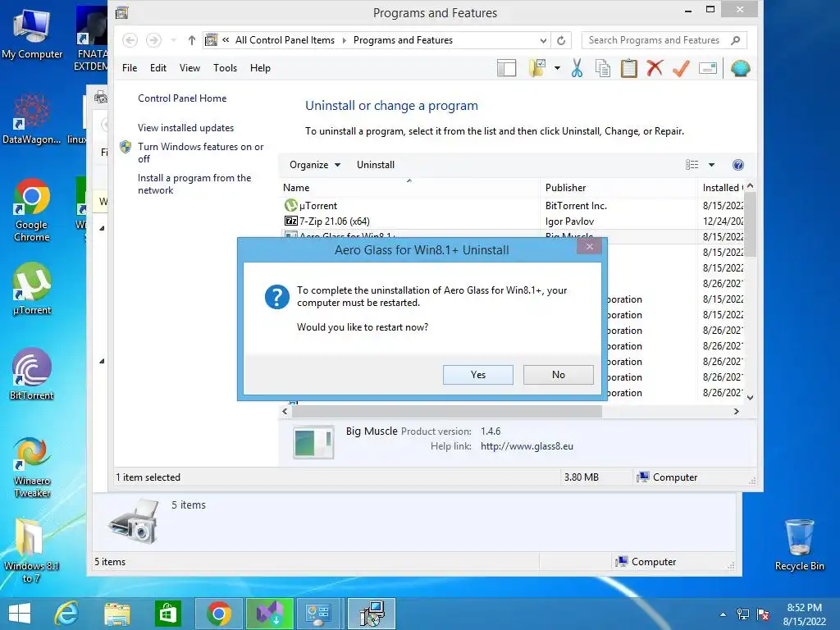Click the red X Delete toolbar icon

pos(655,68)
